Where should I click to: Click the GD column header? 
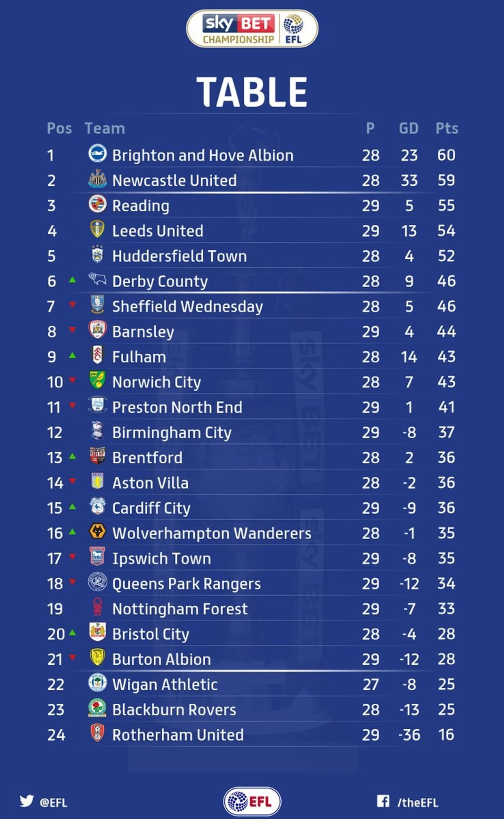pyautogui.click(x=409, y=128)
